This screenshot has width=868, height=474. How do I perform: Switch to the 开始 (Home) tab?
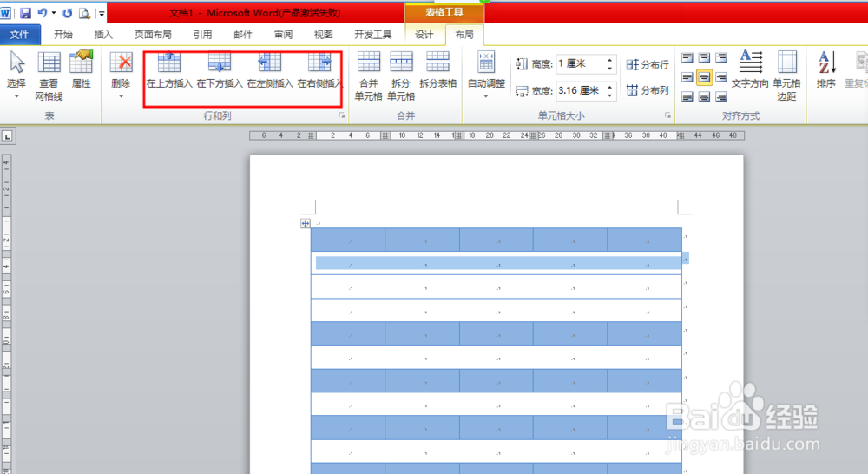point(63,35)
